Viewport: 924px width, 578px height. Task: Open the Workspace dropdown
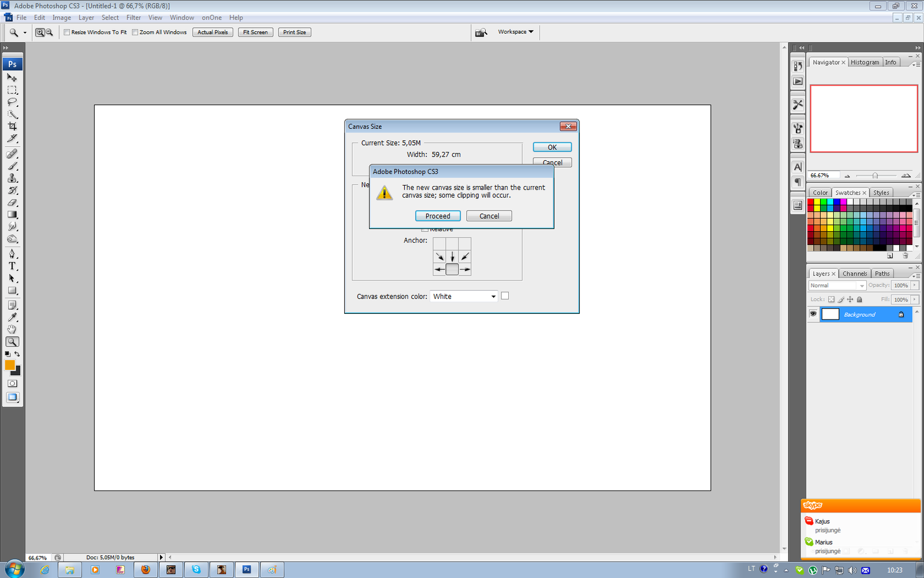pyautogui.click(x=516, y=32)
